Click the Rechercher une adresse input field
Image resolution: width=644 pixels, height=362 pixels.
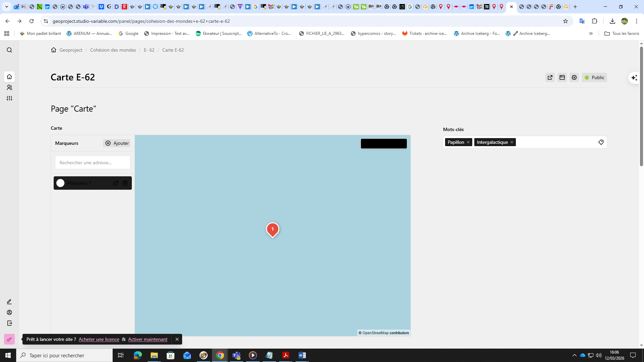(x=93, y=163)
